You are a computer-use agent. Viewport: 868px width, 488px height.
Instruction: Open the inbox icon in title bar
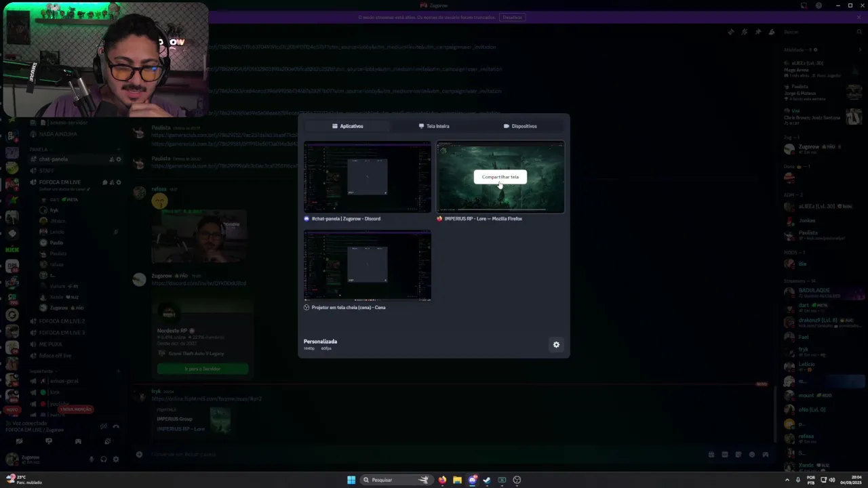[804, 5]
